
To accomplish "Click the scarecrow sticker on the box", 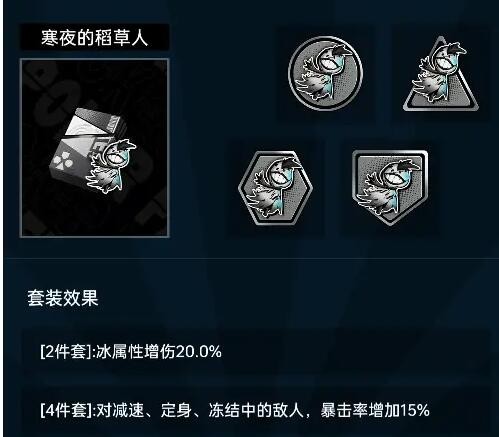I will 111,166.
